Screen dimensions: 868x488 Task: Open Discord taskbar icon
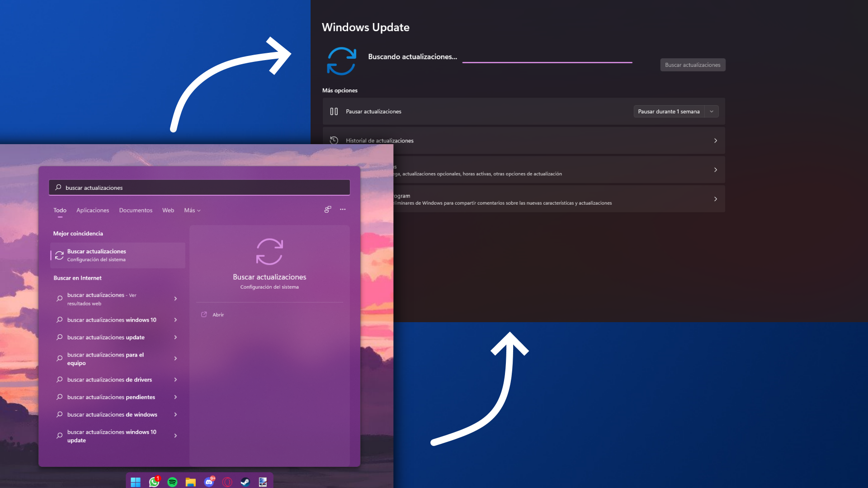[209, 482]
